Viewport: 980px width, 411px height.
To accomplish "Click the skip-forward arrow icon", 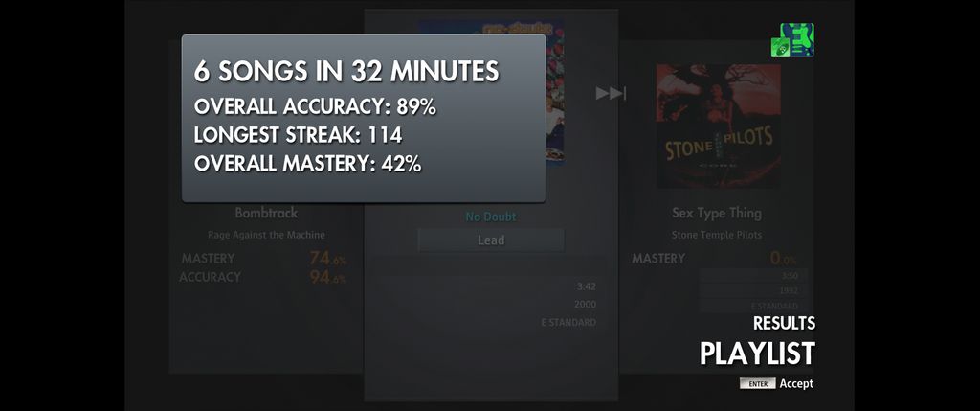I will pyautogui.click(x=611, y=94).
